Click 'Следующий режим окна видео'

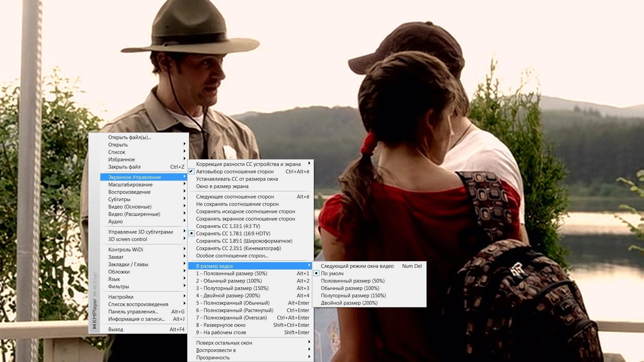click(369, 266)
